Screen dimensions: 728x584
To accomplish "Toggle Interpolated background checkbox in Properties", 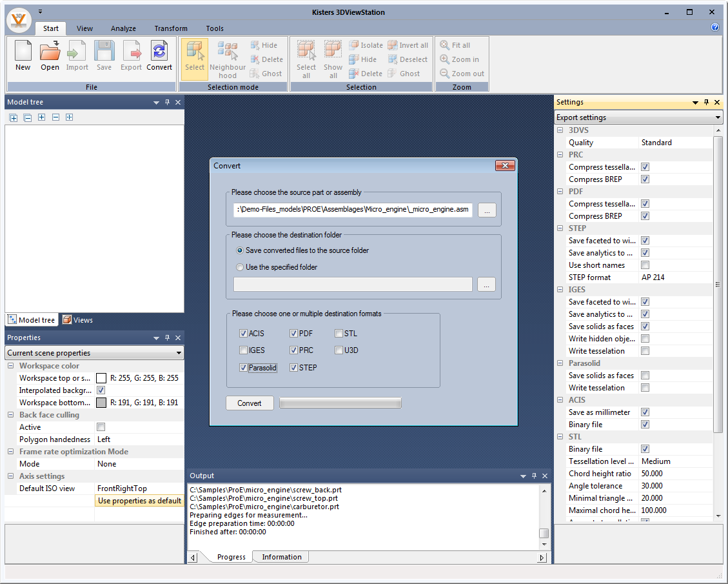I will tap(101, 390).
